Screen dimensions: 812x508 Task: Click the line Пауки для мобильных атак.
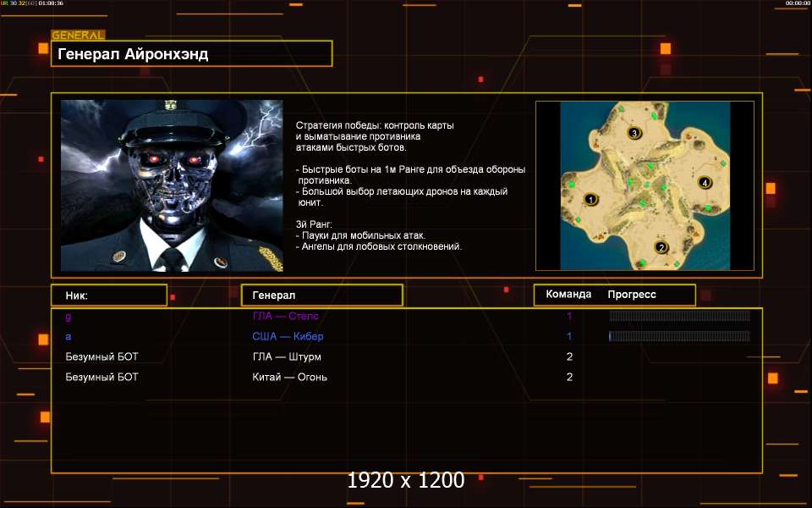coord(361,235)
